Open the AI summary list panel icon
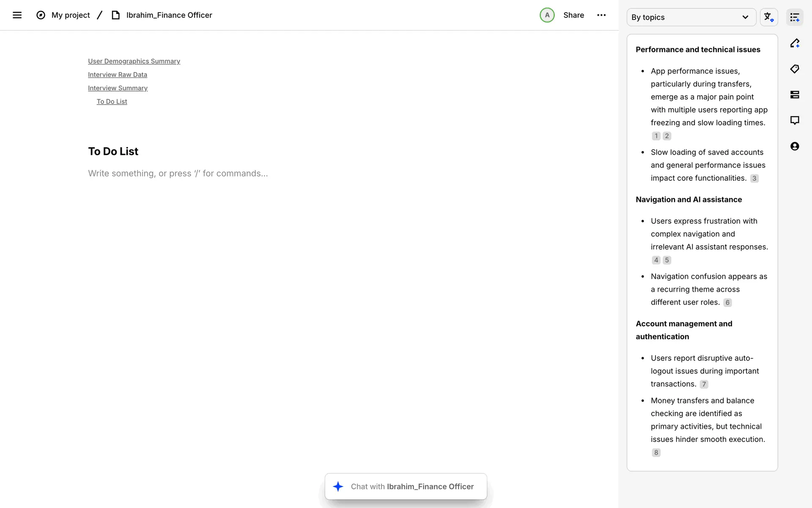 click(x=795, y=17)
